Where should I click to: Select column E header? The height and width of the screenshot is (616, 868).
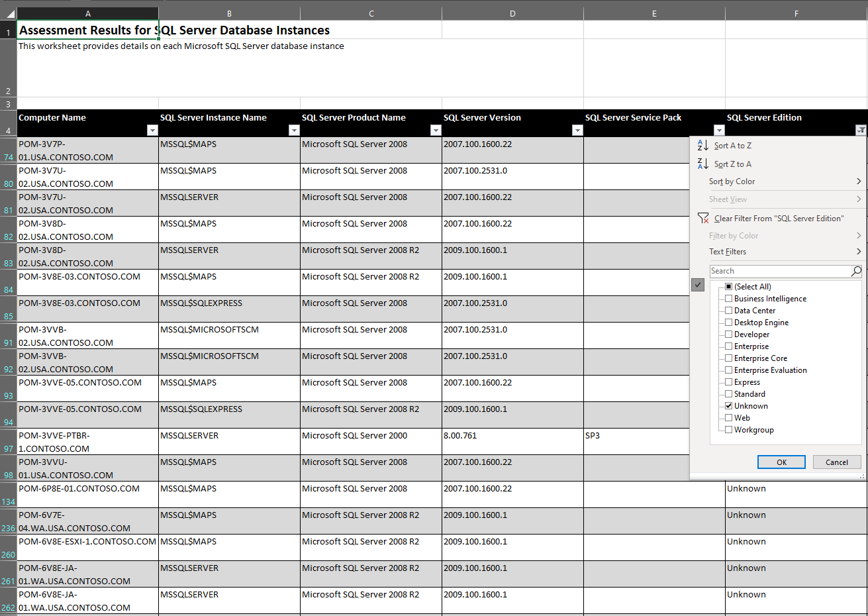click(654, 13)
